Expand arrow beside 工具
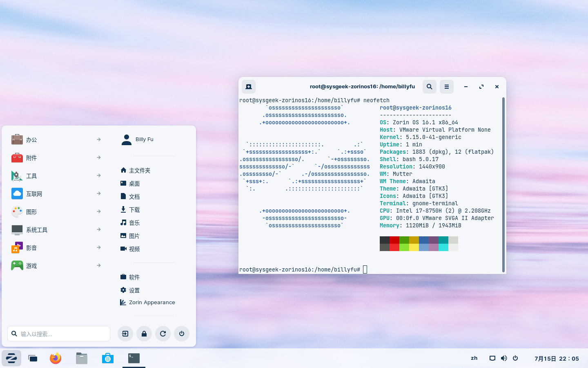The width and height of the screenshot is (588, 368). (99, 175)
